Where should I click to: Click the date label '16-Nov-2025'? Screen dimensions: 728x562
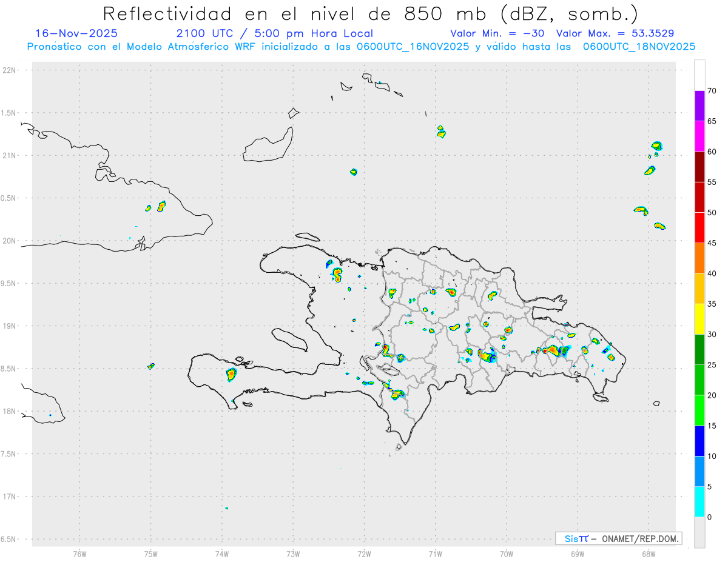coord(76,33)
